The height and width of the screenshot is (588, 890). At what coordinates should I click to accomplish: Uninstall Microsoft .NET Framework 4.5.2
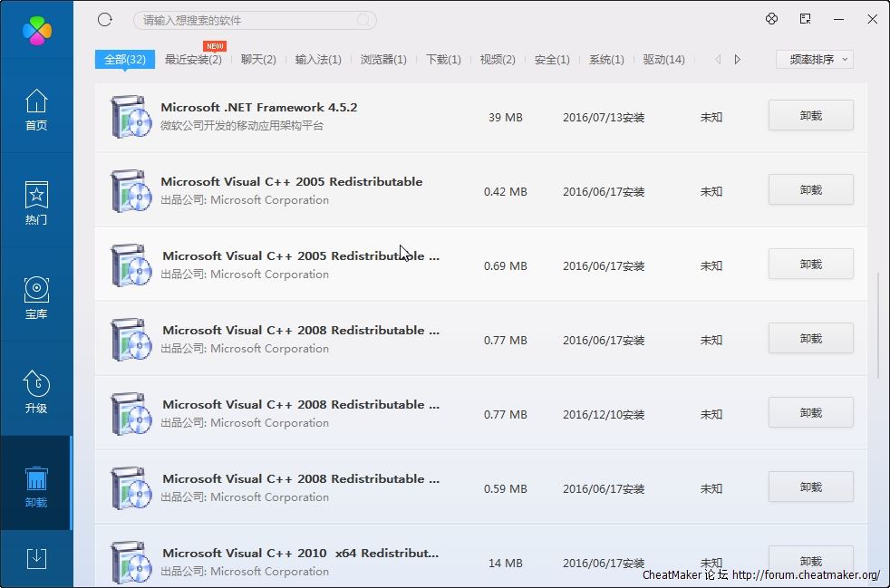click(x=810, y=116)
